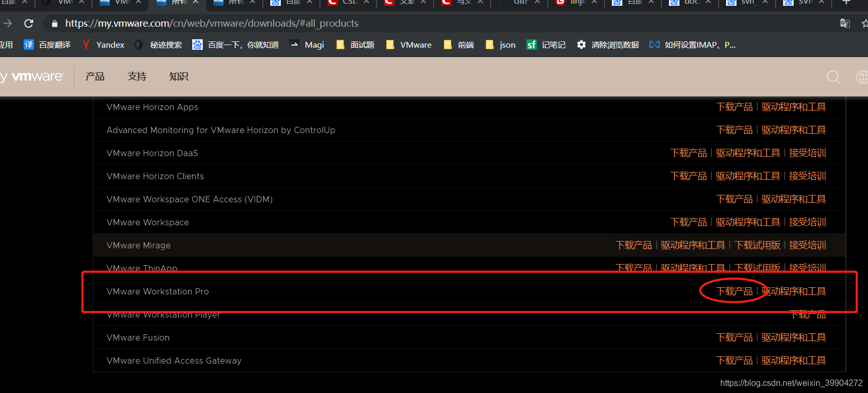This screenshot has width=868, height=393.
Task: Reload the page with the refresh icon
Action: pos(29,24)
